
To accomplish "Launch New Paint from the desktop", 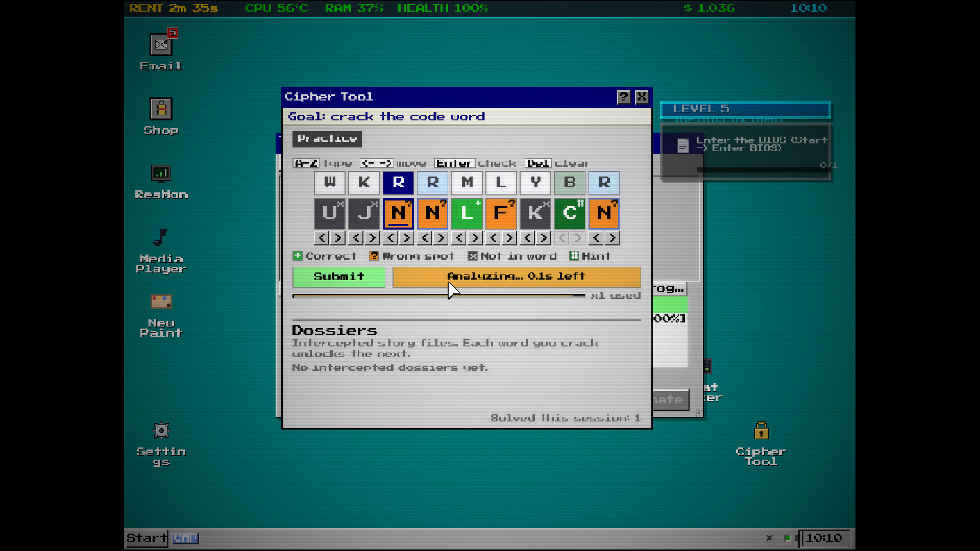I will click(x=161, y=315).
